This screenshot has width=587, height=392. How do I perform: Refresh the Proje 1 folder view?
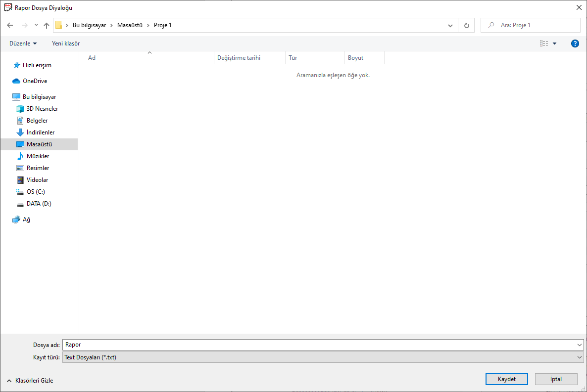[466, 25]
